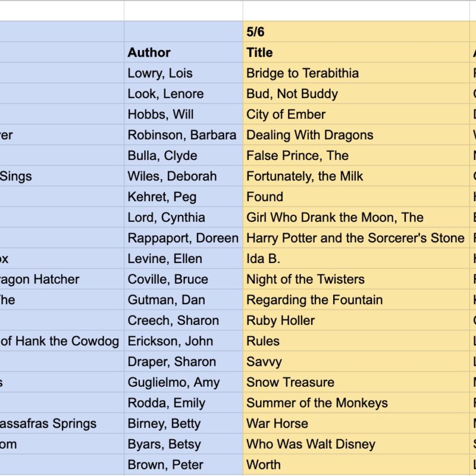Click the cell reading Creech, Sharon
This screenshot has height=476, width=476.
point(183,321)
